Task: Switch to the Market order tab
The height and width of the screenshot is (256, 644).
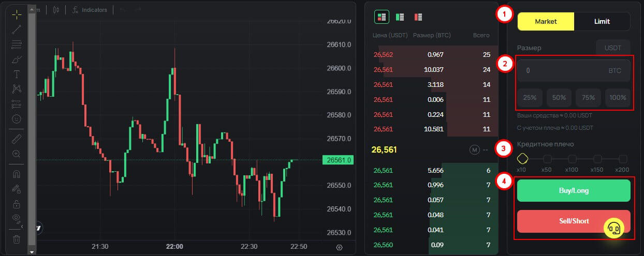Action: 546,22
